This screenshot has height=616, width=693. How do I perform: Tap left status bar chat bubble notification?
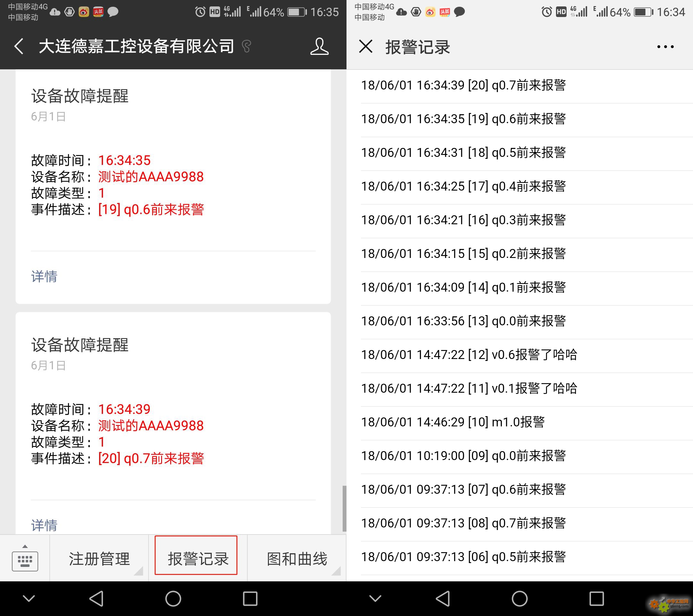click(113, 12)
